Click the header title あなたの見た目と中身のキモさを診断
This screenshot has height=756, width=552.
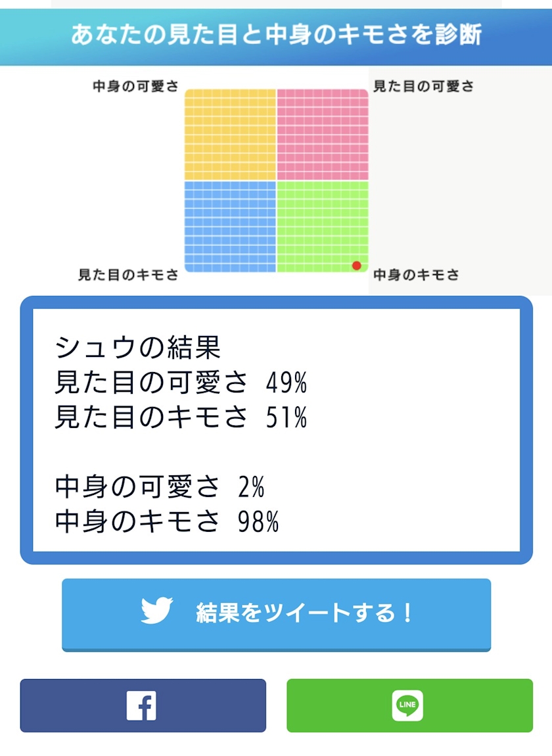pos(276,35)
